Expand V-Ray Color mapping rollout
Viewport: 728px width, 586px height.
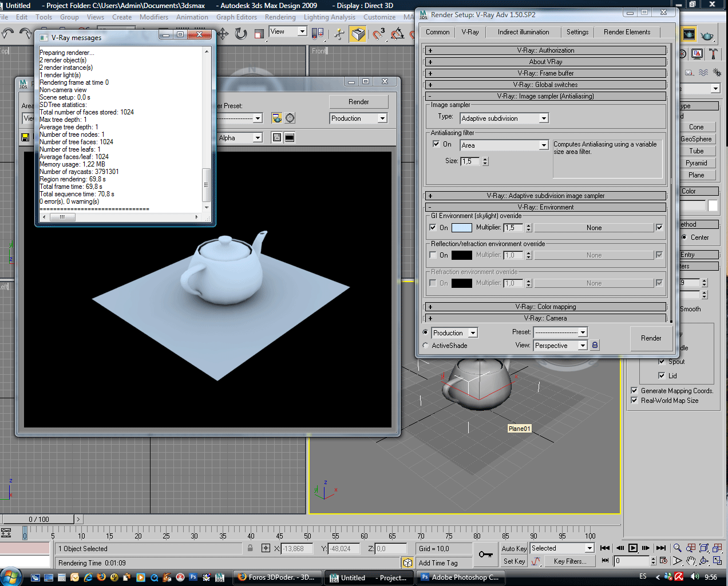point(545,307)
